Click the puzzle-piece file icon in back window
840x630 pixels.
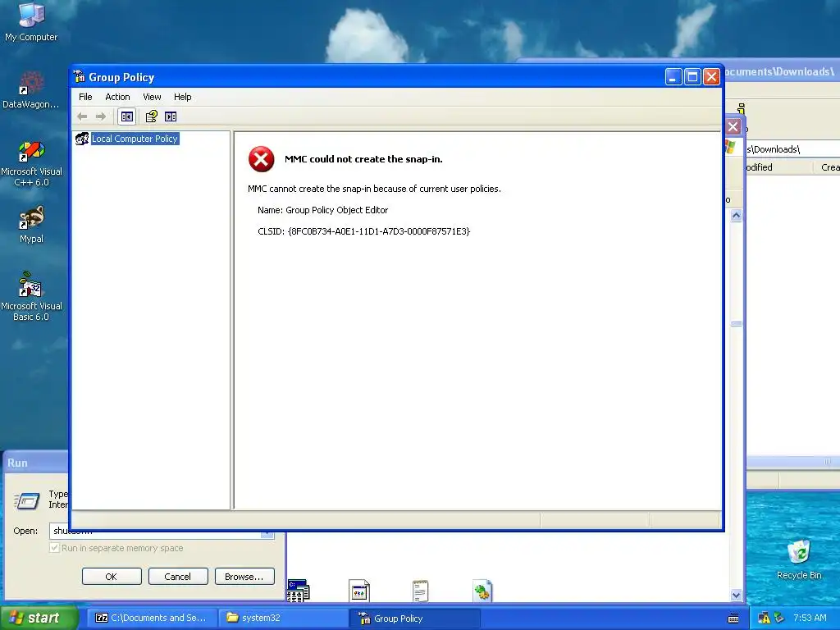[482, 591]
